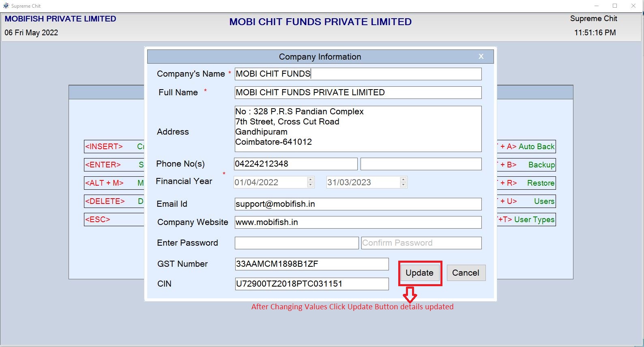Click the Supreme Chit application icon in title bar
The image size is (644, 347).
tap(6, 6)
